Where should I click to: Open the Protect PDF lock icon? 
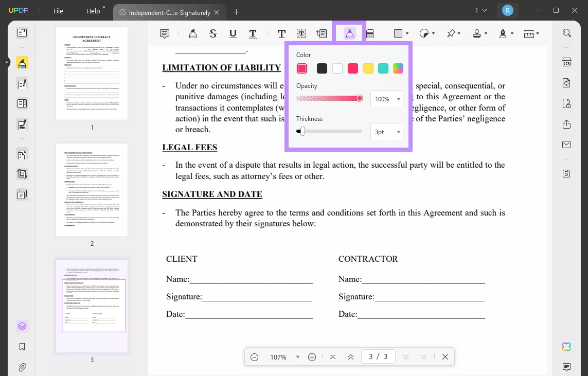tap(566, 103)
